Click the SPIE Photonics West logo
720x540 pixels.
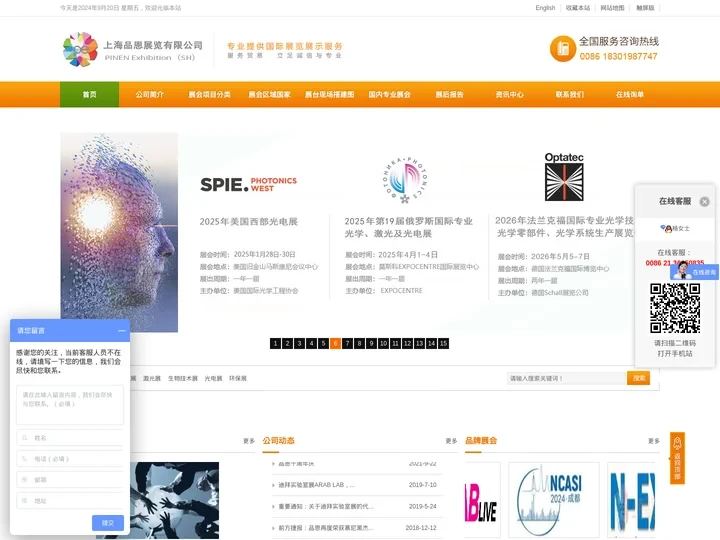coord(248,184)
